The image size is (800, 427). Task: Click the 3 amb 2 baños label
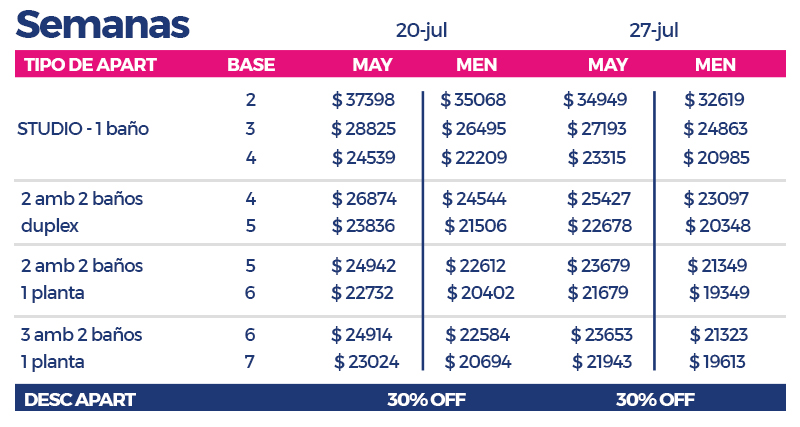click(80, 334)
